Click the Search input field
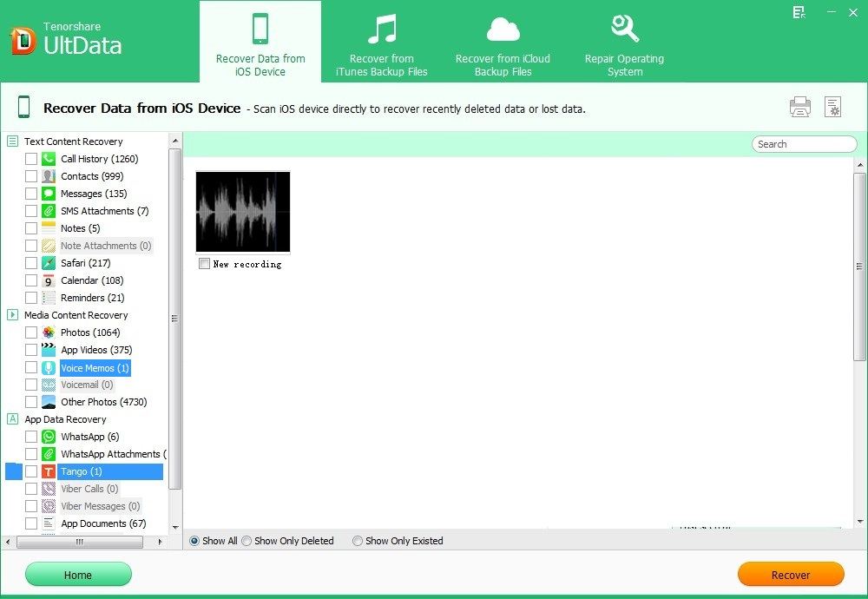868x599 pixels. (805, 144)
